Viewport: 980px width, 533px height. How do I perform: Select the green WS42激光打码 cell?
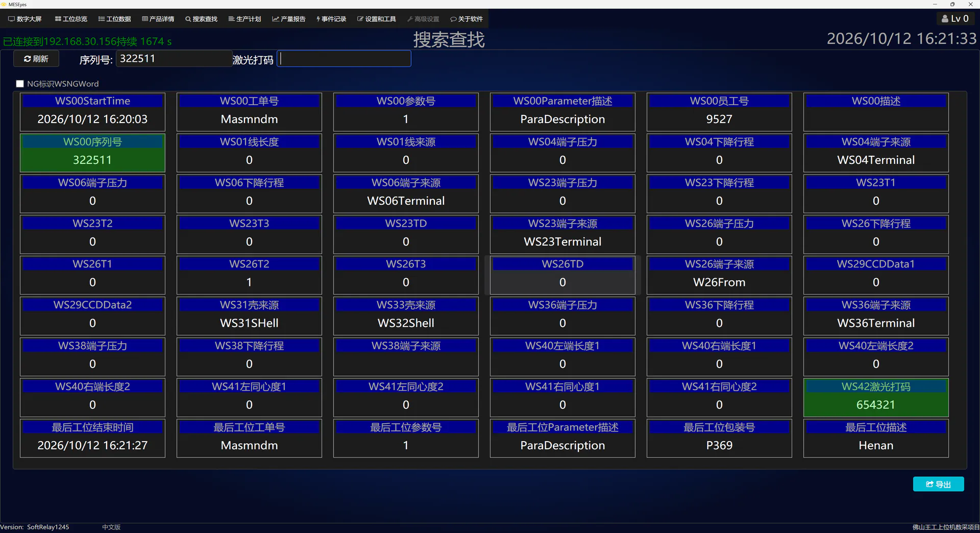[x=876, y=397]
